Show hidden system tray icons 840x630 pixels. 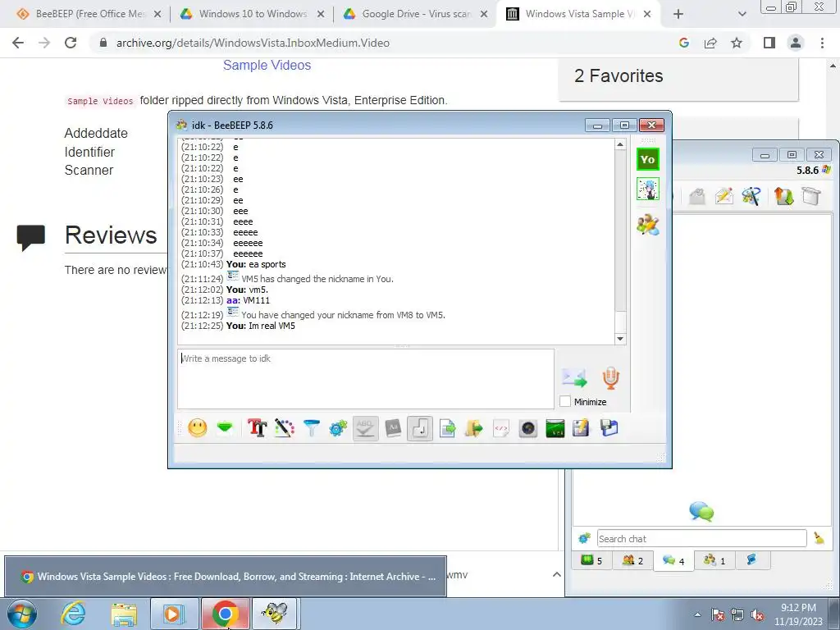point(697,614)
